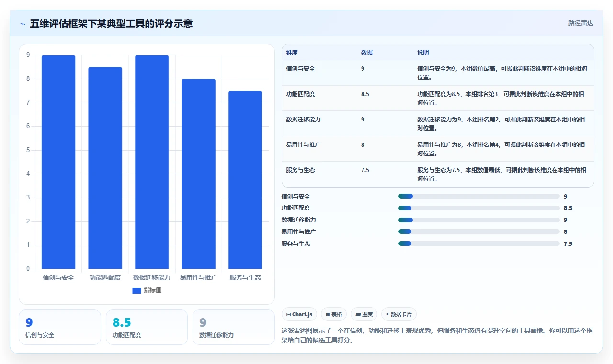
Task: Select the Chart.js tag chip
Action: pyautogui.click(x=299, y=314)
